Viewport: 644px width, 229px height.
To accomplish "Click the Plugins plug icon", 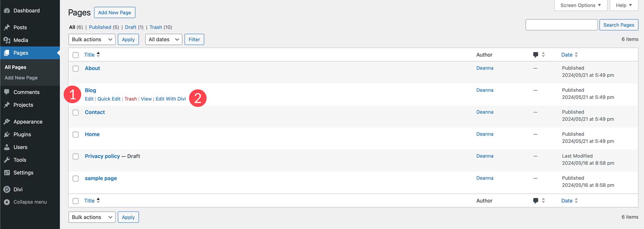I will click(7, 134).
